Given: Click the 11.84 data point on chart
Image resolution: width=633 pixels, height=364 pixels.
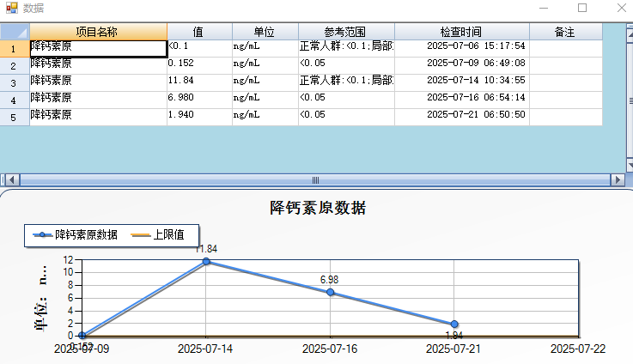Looking at the screenshot, I should [206, 261].
